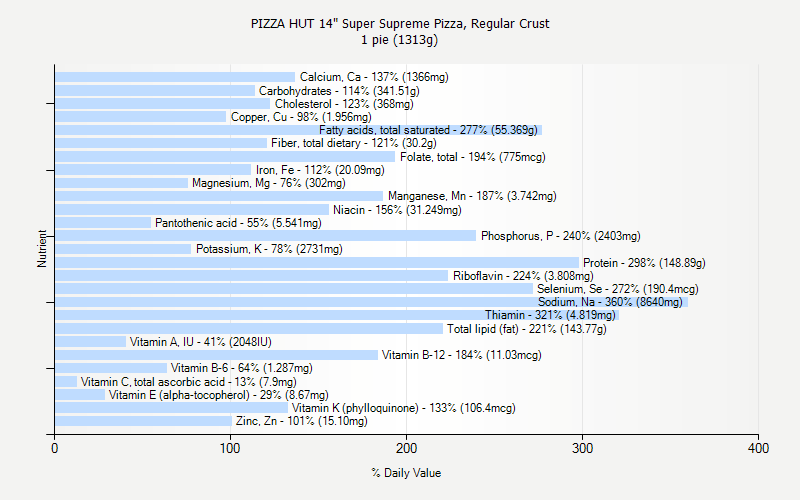
Task: Click Phosphorus, P - 240% label
Action: point(560,236)
